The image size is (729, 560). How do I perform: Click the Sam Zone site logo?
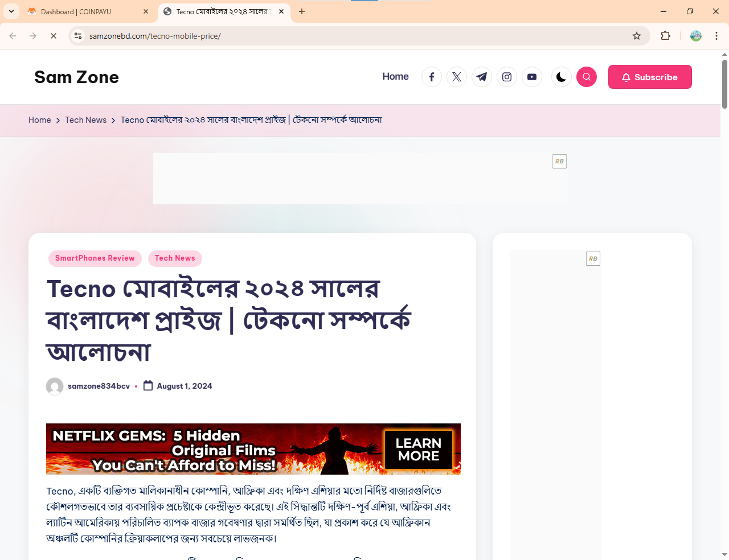point(76,77)
